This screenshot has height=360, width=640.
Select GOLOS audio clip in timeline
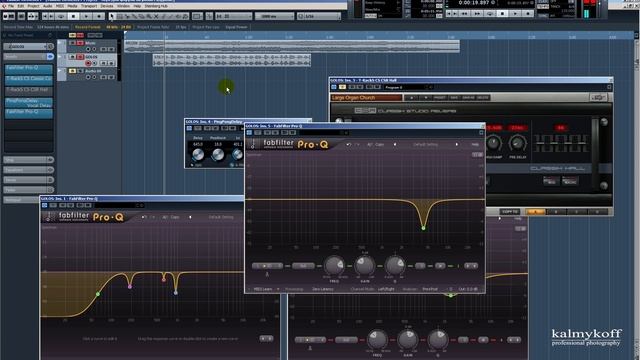tap(232, 60)
